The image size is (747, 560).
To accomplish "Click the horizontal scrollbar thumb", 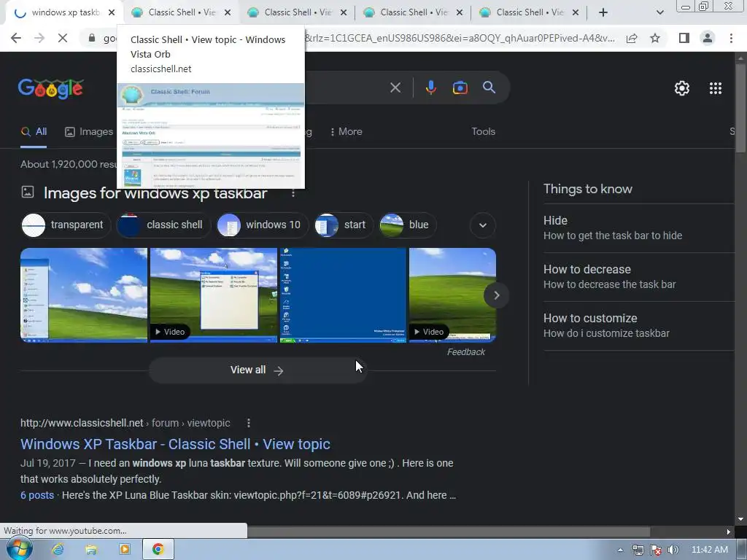I will pyautogui.click(x=449, y=532).
